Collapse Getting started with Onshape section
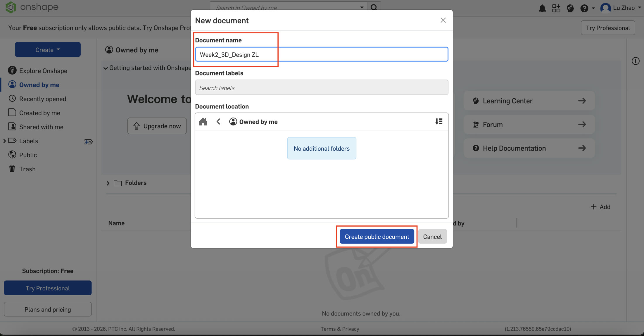The image size is (644, 336). click(x=106, y=68)
